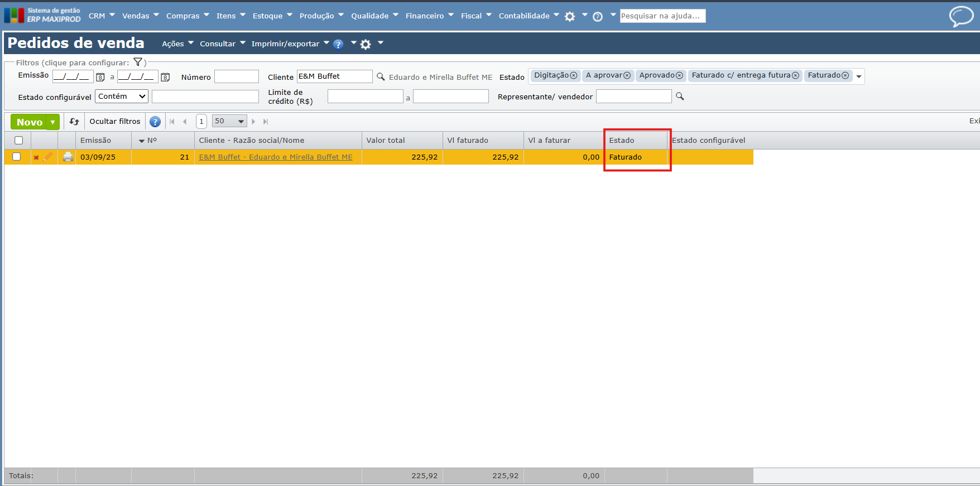Viewport: 980px width, 486px height.
Task: Expand the arrow beside the page help icon
Action: point(353,42)
